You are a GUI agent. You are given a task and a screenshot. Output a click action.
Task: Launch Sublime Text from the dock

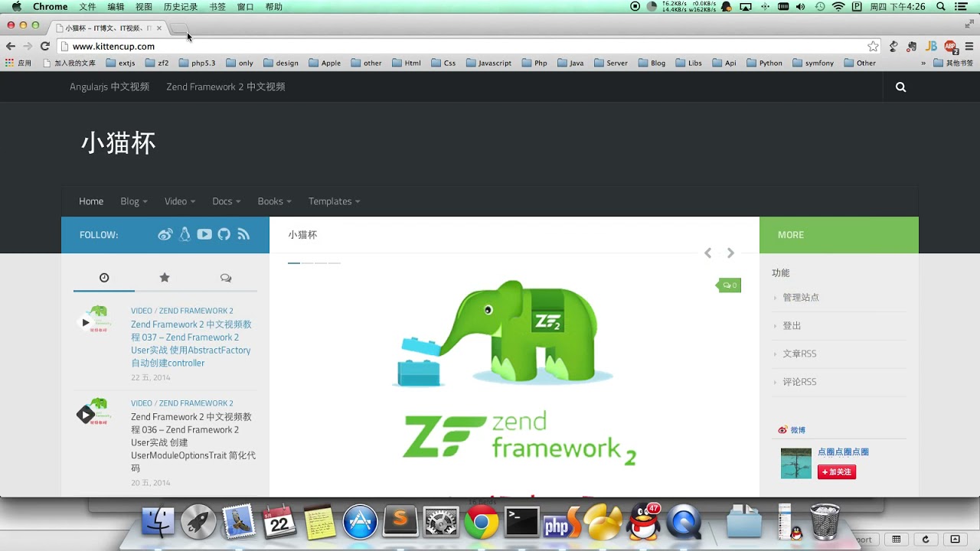coord(400,522)
